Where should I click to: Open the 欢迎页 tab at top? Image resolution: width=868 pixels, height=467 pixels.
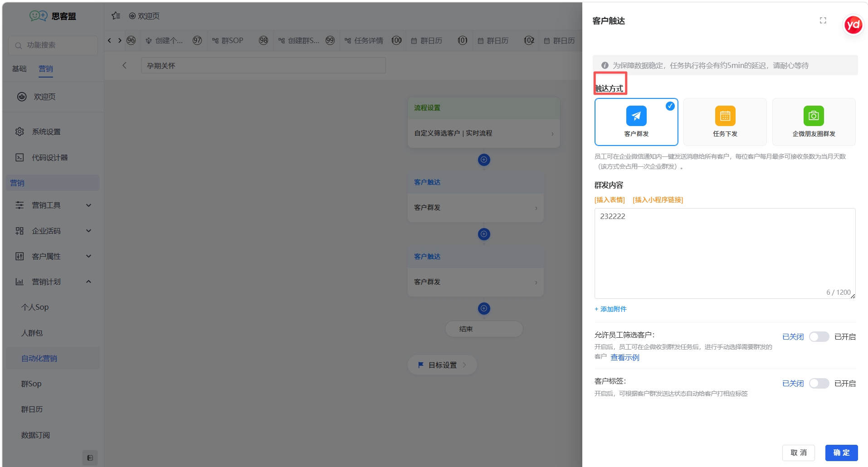pos(144,16)
